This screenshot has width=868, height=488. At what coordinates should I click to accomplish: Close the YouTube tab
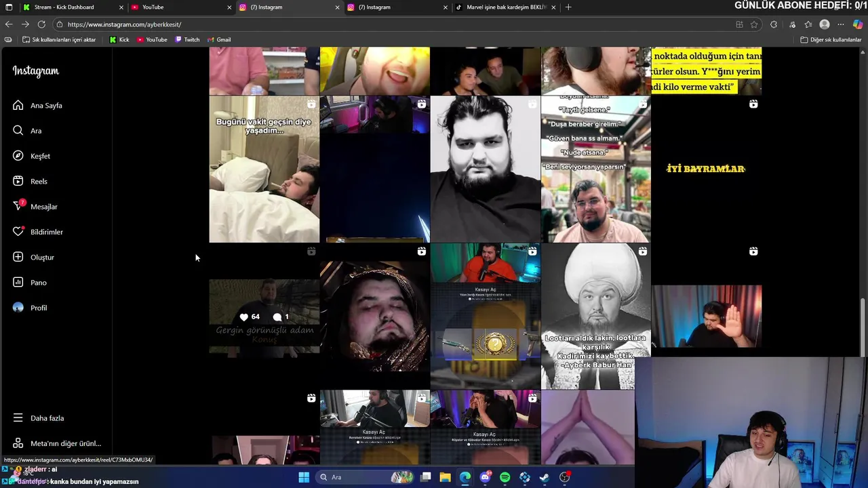click(x=229, y=7)
